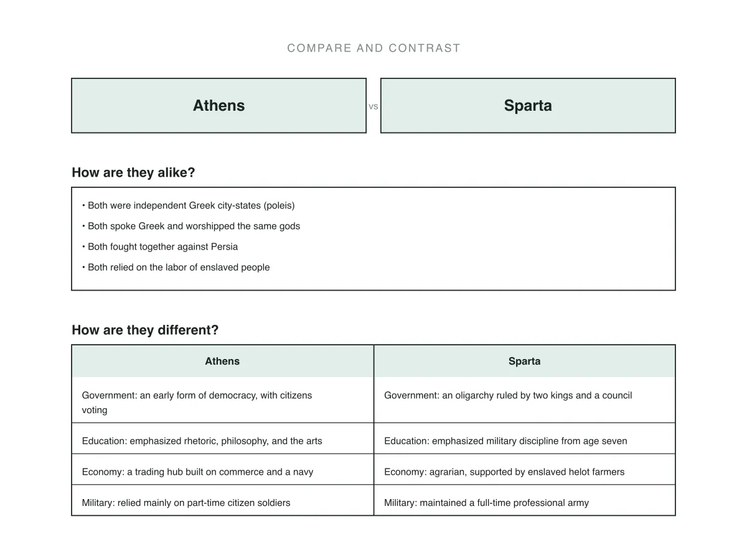The width and height of the screenshot is (747, 560).
Task: Click the 'Compare and Contrast' heading
Action: (374, 49)
